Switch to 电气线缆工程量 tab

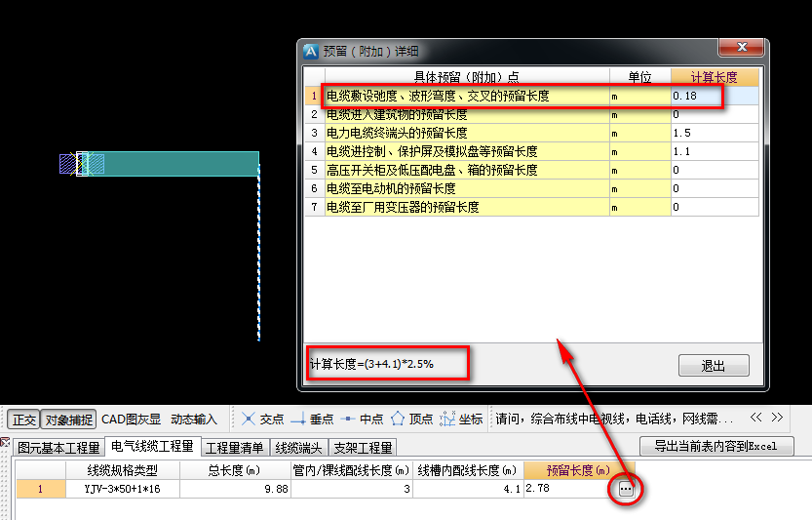coord(152,447)
